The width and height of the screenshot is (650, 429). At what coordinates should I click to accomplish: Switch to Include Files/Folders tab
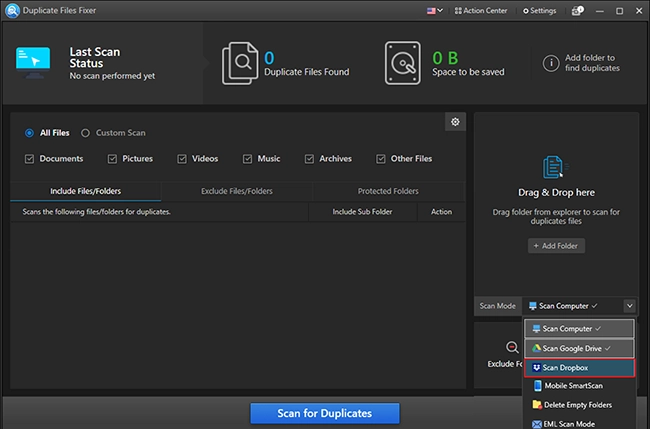click(85, 191)
